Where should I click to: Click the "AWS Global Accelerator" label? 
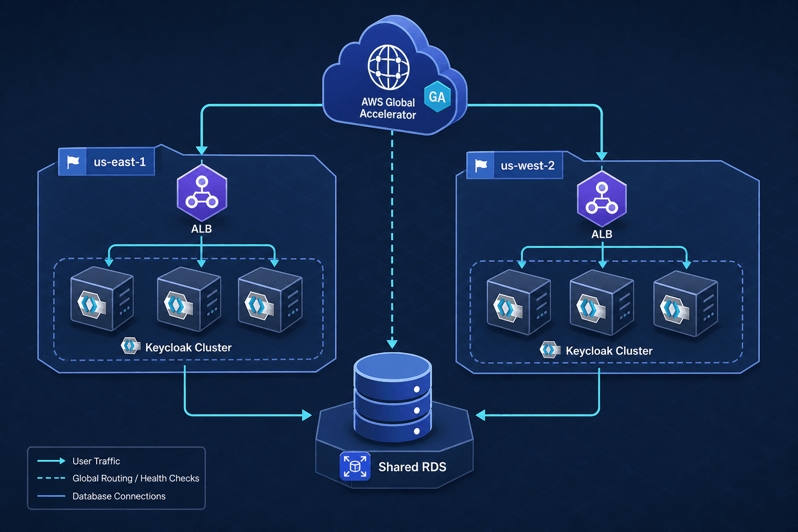388,108
